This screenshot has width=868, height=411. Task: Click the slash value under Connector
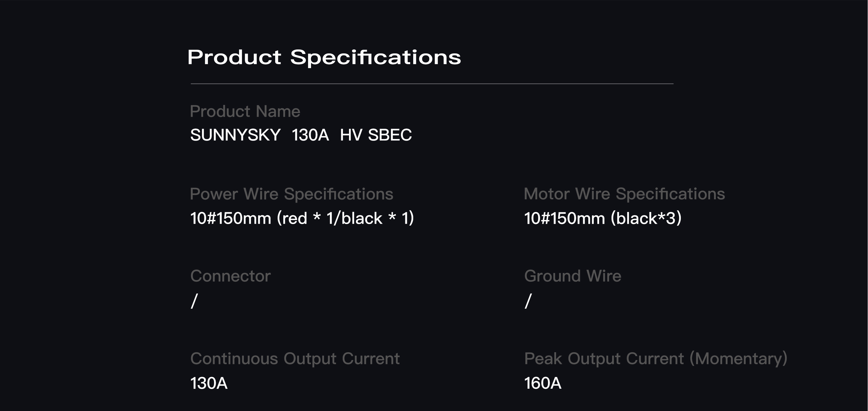coord(194,301)
